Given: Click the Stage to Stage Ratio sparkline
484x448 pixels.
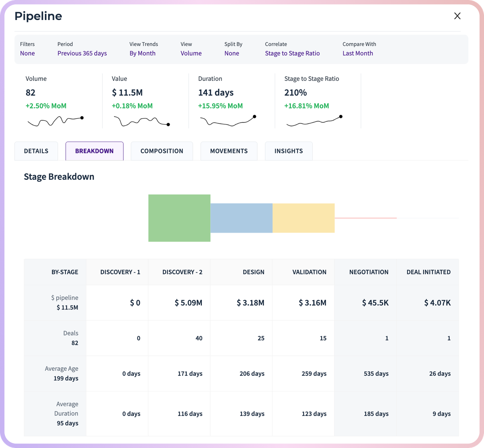Looking at the screenshot, I should (x=314, y=121).
